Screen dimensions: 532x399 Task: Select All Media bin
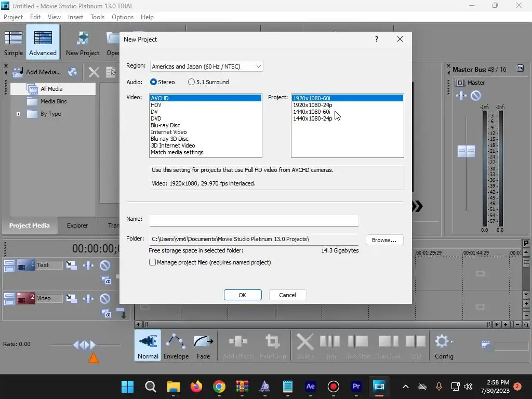tap(53, 89)
